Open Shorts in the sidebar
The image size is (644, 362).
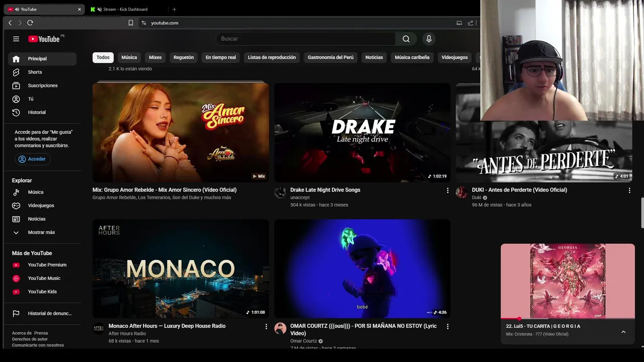point(42,72)
